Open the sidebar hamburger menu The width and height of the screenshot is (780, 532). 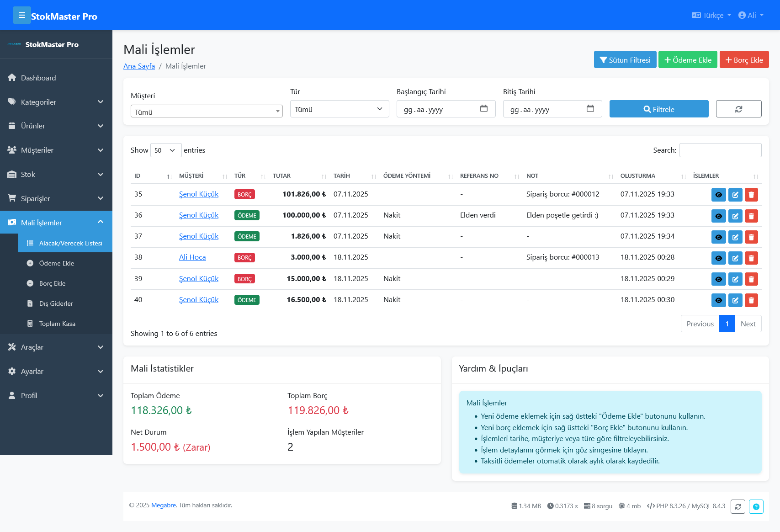pos(22,15)
